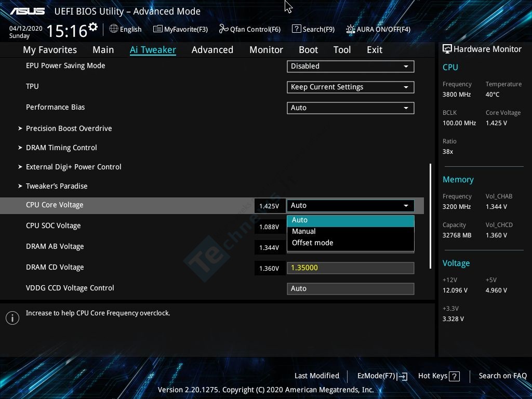Viewport: 532px width, 399px height.
Task: Select the DRAM AB Voltage row
Action: pos(55,247)
